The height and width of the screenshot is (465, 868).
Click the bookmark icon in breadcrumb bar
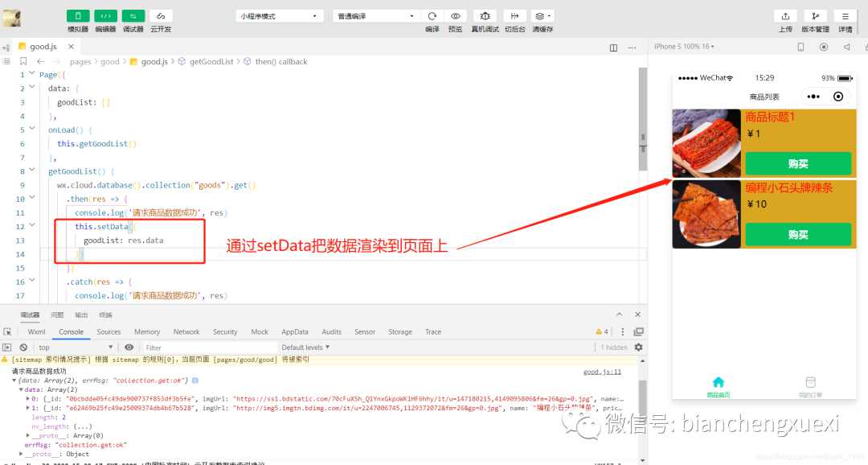click(x=23, y=61)
